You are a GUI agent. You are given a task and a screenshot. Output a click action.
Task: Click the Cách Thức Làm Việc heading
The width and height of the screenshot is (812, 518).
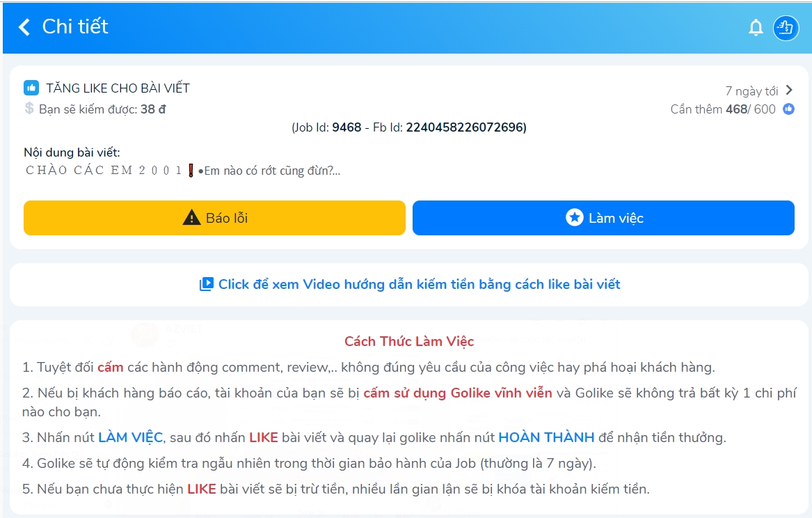click(x=409, y=341)
